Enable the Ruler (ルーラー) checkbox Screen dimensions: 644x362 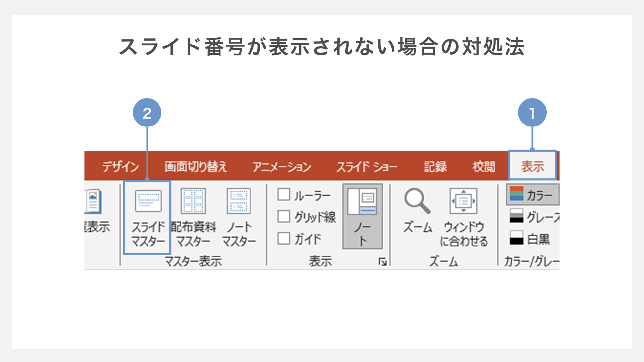284,195
